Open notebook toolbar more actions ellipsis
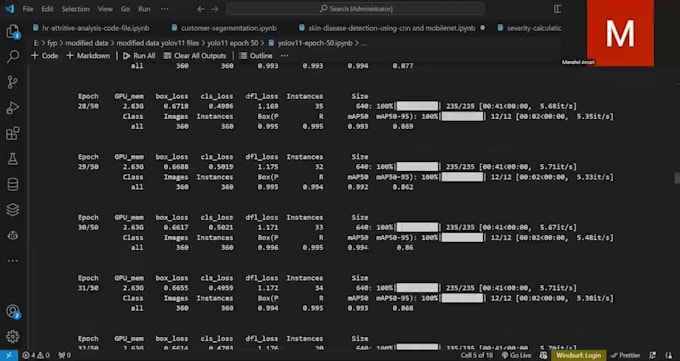This screenshot has height=361, width=680. (x=284, y=56)
